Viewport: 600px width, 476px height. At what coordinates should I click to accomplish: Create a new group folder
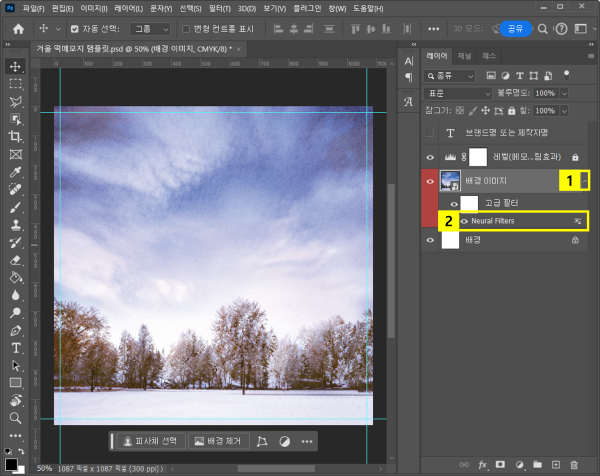click(538, 465)
